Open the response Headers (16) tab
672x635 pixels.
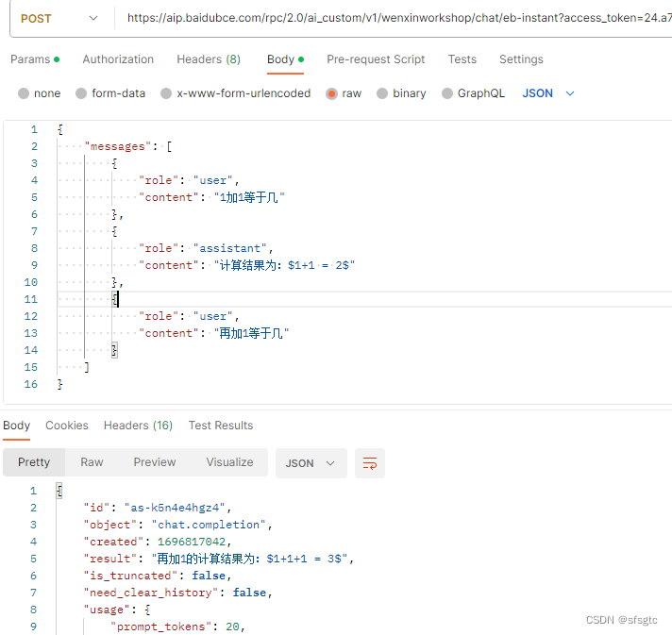coord(138,426)
